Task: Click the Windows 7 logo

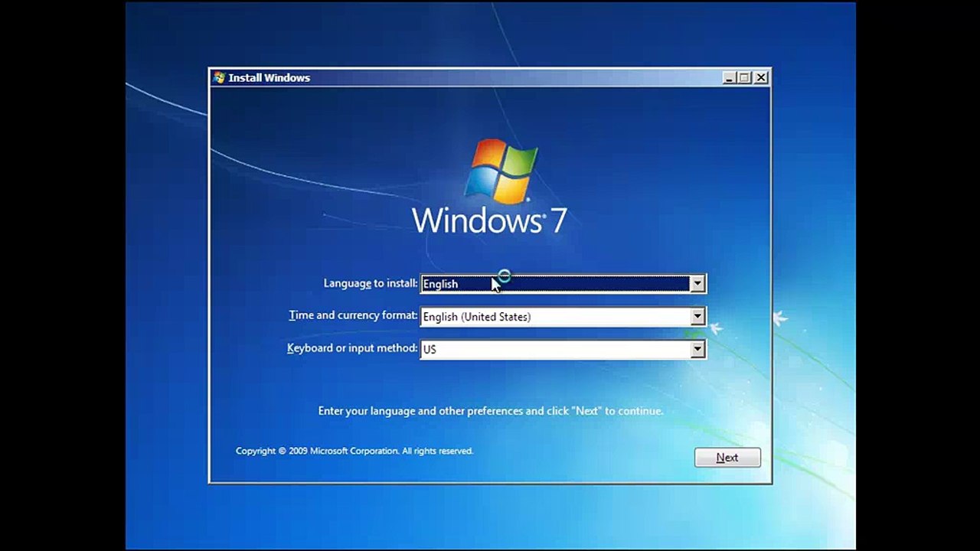Action: [490, 186]
